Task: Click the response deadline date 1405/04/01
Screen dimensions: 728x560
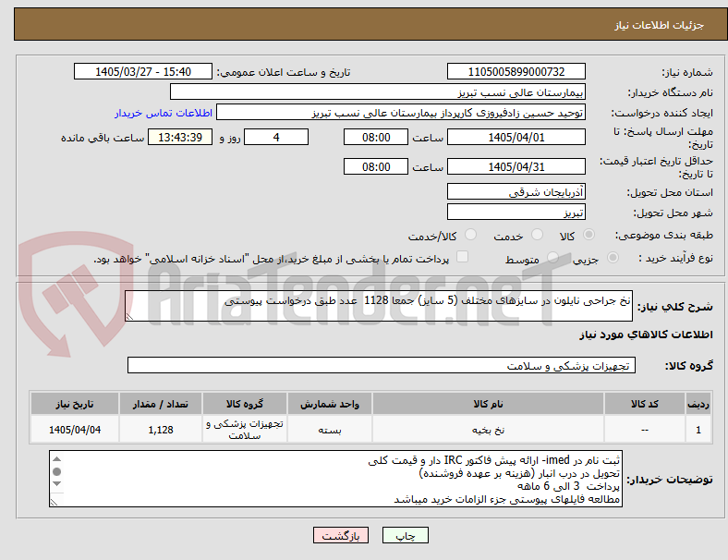Action: click(516, 138)
